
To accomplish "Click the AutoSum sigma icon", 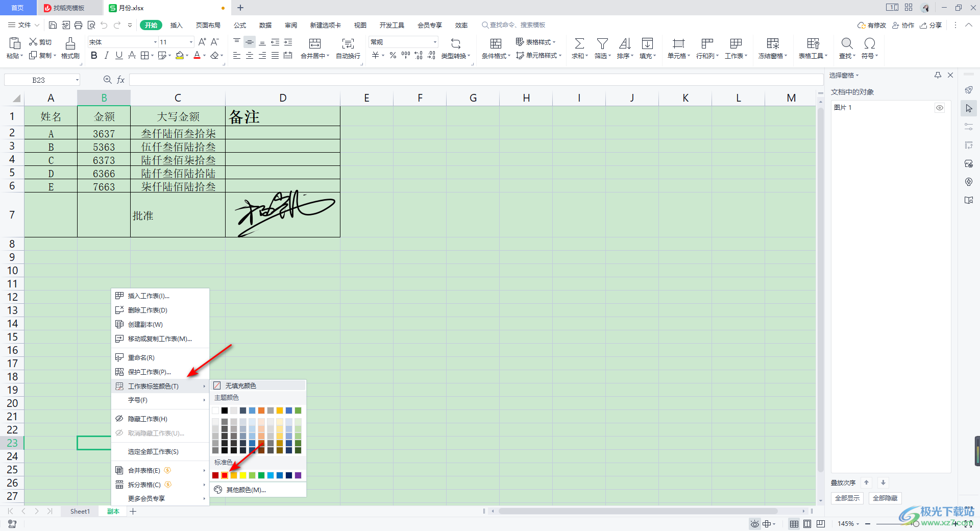I will tap(579, 43).
